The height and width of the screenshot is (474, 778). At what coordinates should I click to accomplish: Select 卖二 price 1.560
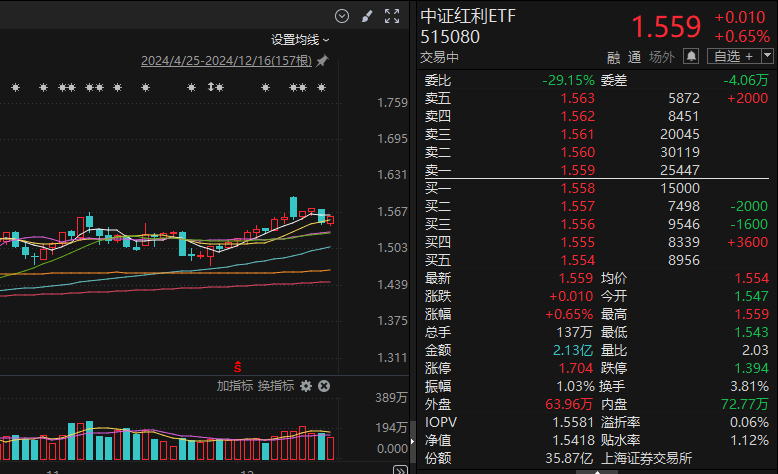[x=578, y=152]
